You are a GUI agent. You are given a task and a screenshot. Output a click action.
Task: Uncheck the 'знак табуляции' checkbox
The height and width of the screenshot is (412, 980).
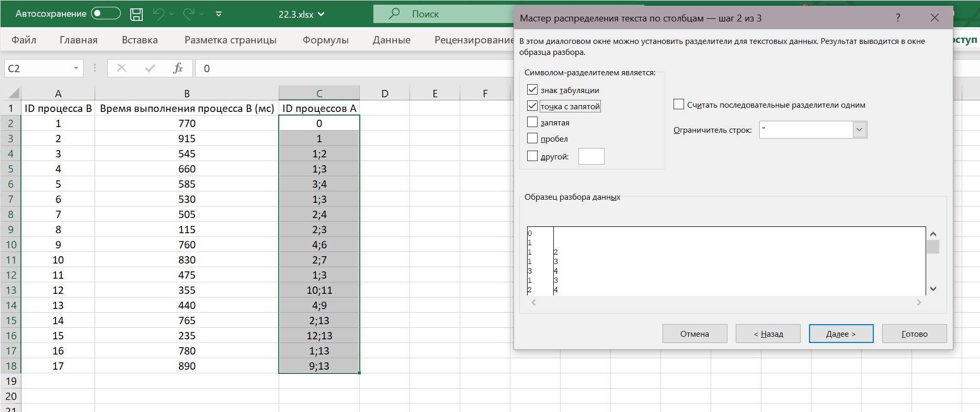click(x=532, y=90)
